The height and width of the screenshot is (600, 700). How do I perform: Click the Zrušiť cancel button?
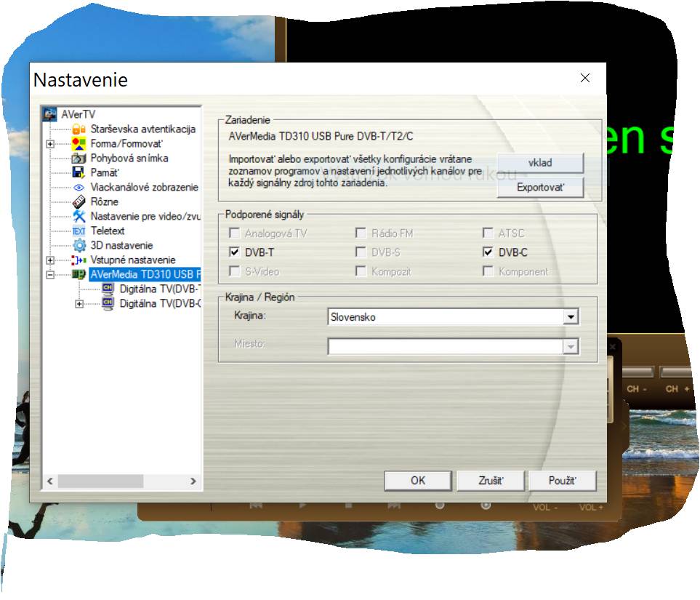(x=491, y=481)
